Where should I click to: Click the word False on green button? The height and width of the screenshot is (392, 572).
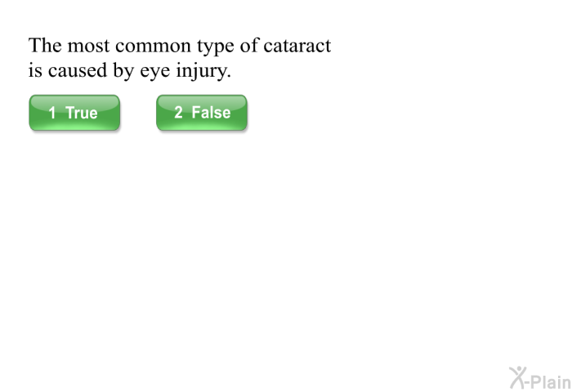pos(211,113)
